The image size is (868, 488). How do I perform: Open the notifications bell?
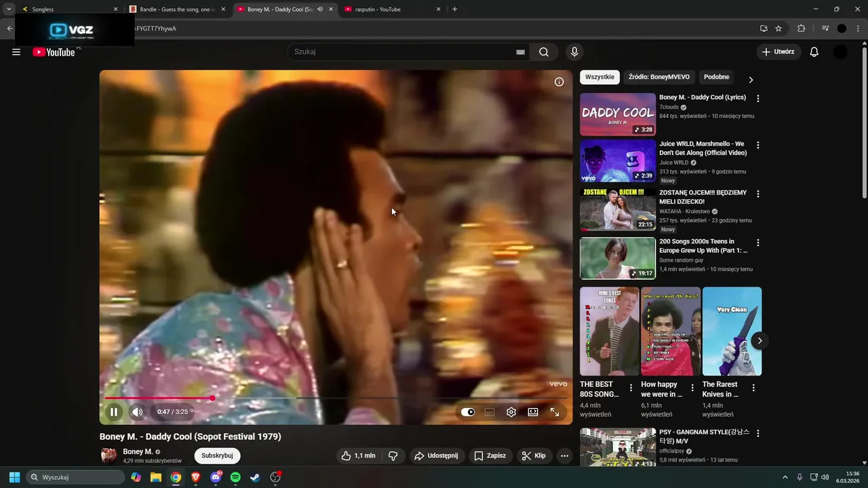(x=814, y=52)
